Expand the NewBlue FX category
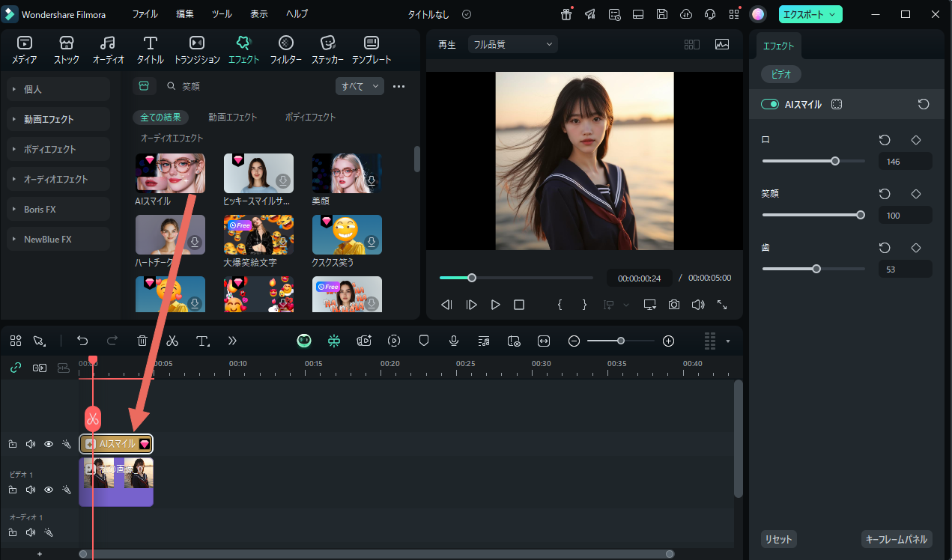This screenshot has width=952, height=560. click(x=58, y=240)
